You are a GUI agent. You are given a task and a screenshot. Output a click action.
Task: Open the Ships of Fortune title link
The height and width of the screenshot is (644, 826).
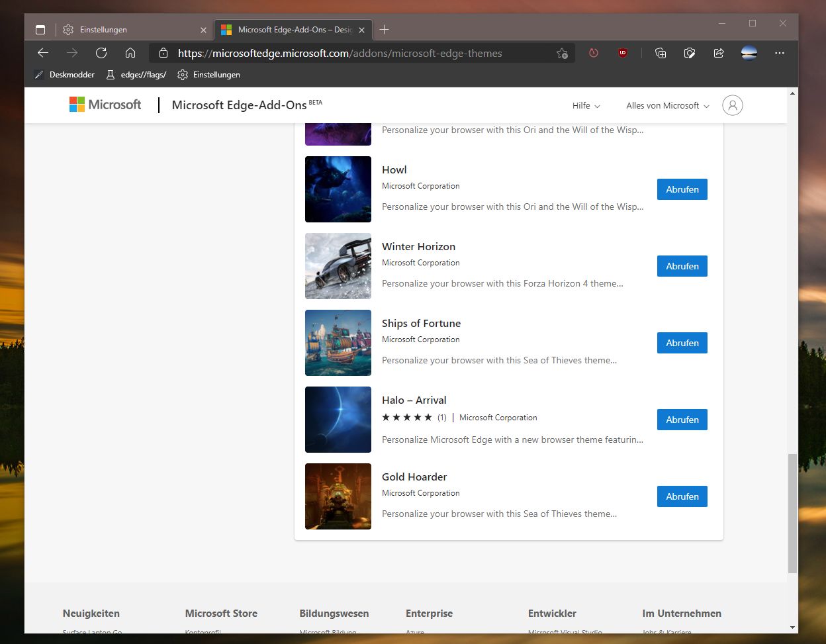422,324
